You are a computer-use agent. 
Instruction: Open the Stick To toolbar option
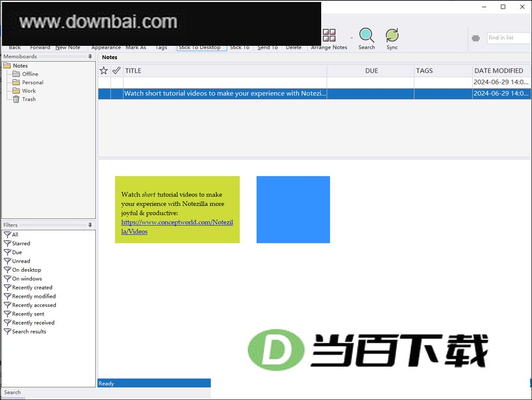[239, 47]
